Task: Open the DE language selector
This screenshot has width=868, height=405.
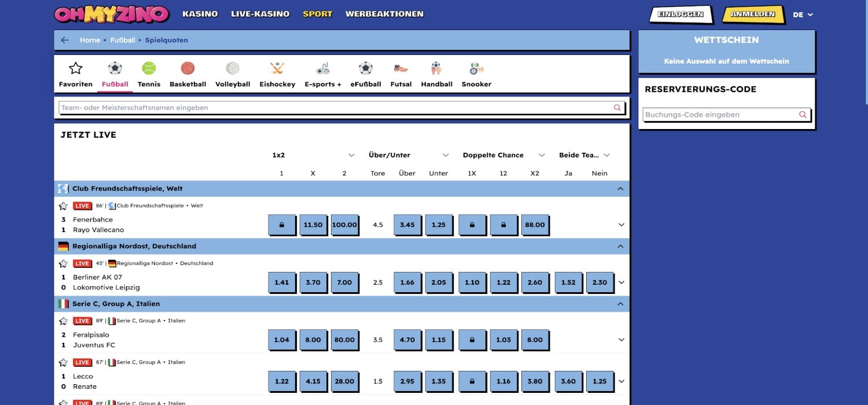Action: pyautogui.click(x=803, y=15)
